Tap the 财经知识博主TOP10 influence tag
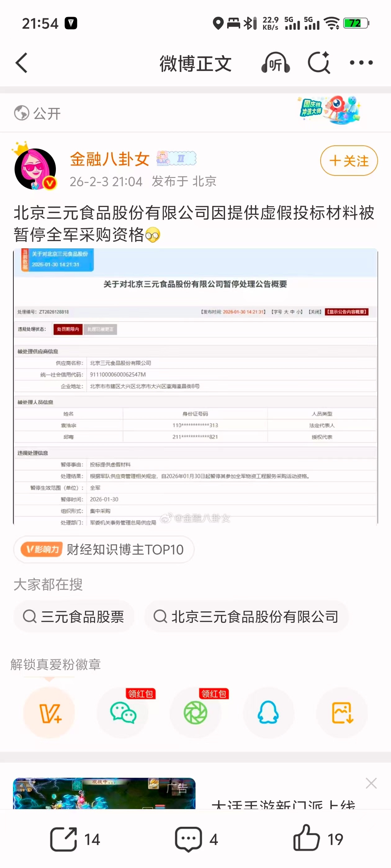Viewport: 391px width, 868px height. (104, 550)
